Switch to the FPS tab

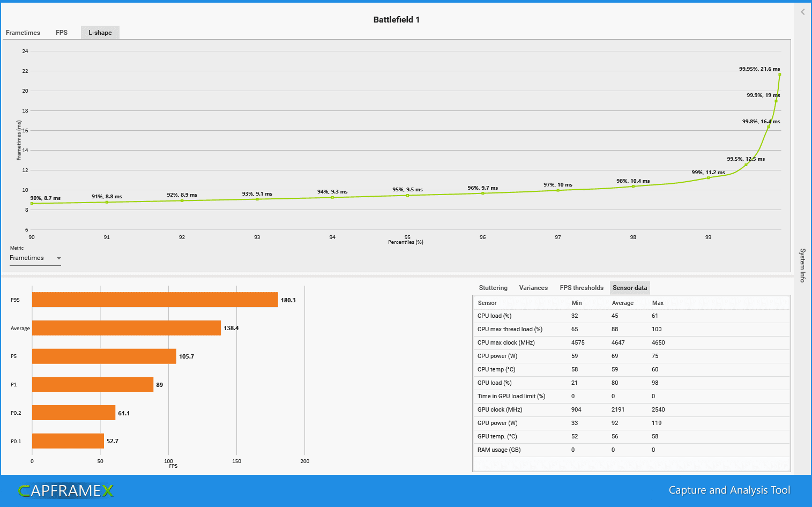[62, 33]
